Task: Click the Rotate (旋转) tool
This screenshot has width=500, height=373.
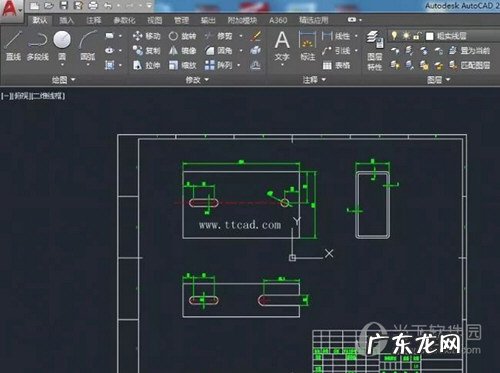Action: click(x=182, y=36)
